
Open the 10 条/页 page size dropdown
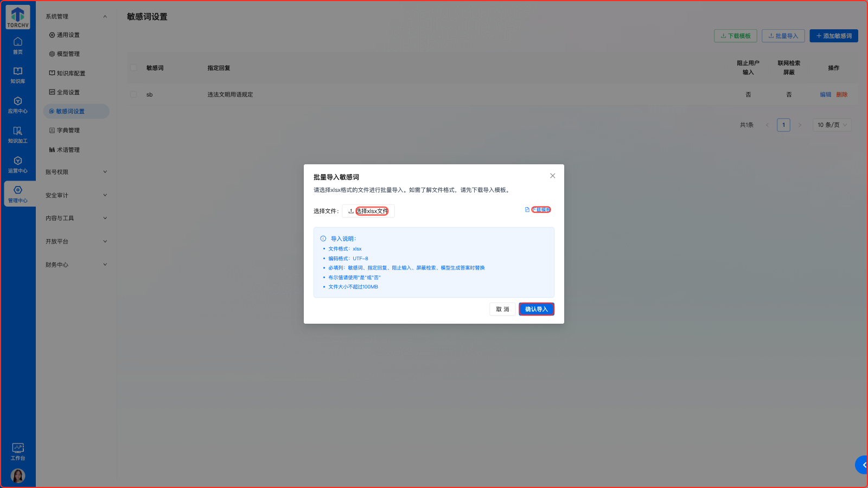[x=832, y=125]
